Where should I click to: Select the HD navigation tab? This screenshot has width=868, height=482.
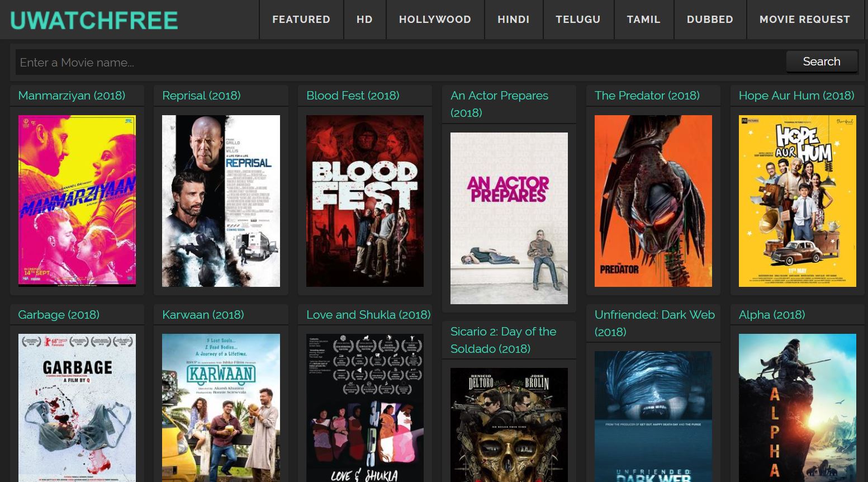(364, 20)
